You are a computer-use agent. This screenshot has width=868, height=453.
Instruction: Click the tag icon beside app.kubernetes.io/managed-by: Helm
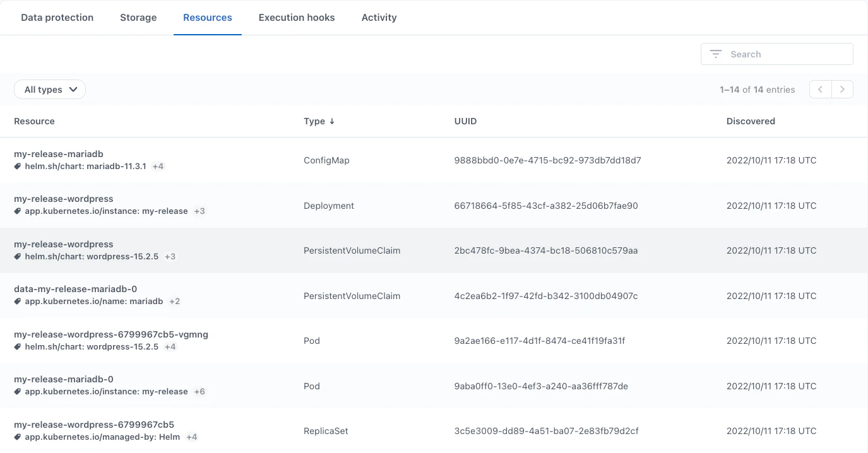coord(18,437)
